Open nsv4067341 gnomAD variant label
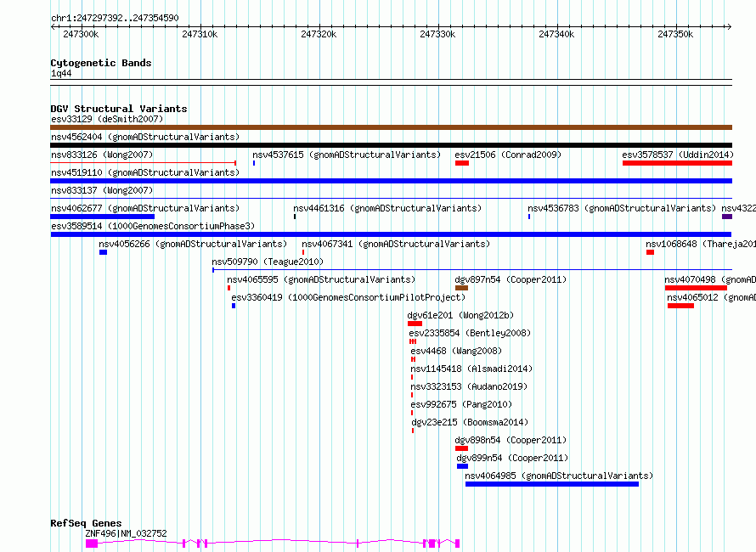 point(396,244)
